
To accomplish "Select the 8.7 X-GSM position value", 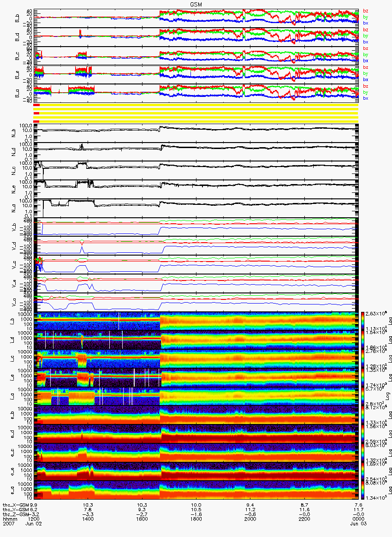I will 304,505.
